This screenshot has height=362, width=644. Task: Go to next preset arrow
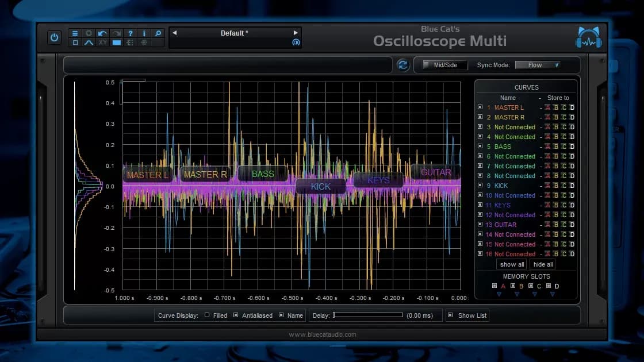pyautogui.click(x=296, y=33)
